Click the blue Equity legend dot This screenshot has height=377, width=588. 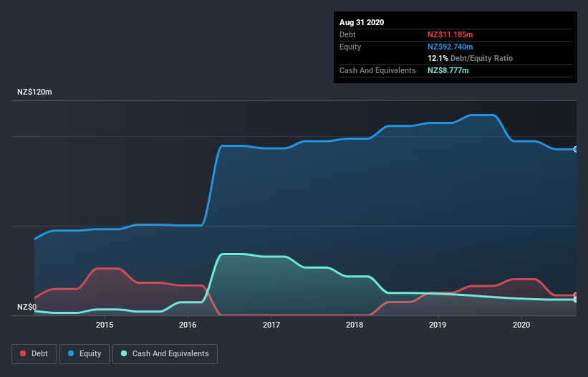point(71,353)
